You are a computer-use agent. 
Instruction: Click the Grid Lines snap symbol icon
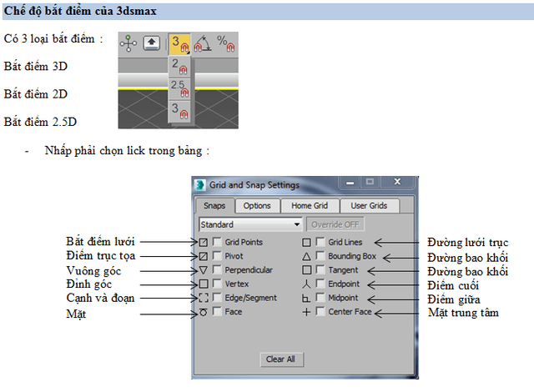coord(306,242)
